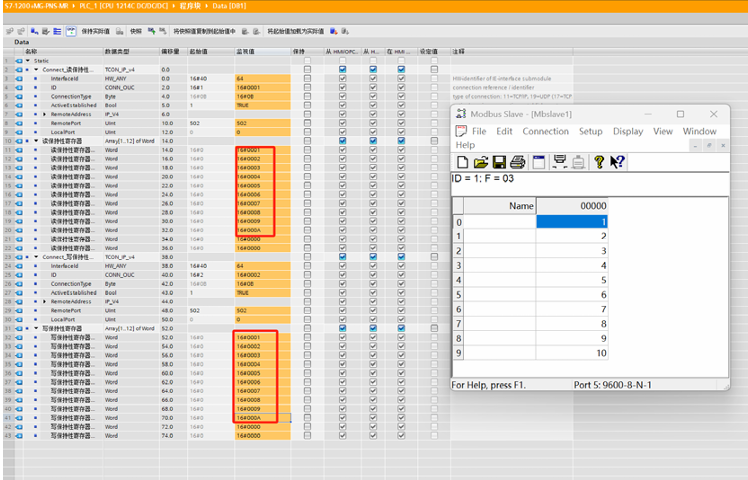Screen dimensions: 748x480
Task: Toggle the 保持 checkbox for the Static row
Action: tap(307, 60)
